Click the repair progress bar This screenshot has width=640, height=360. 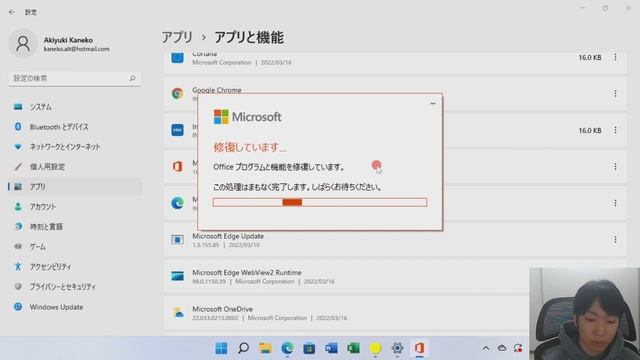[x=320, y=202]
